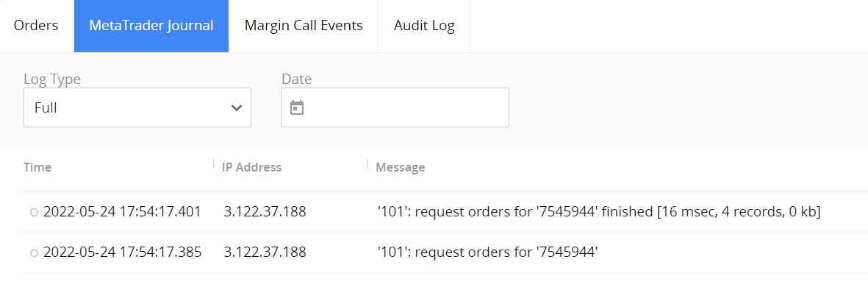Open the Margin Call Events tab
The image size is (868, 304).
pyautogui.click(x=304, y=26)
